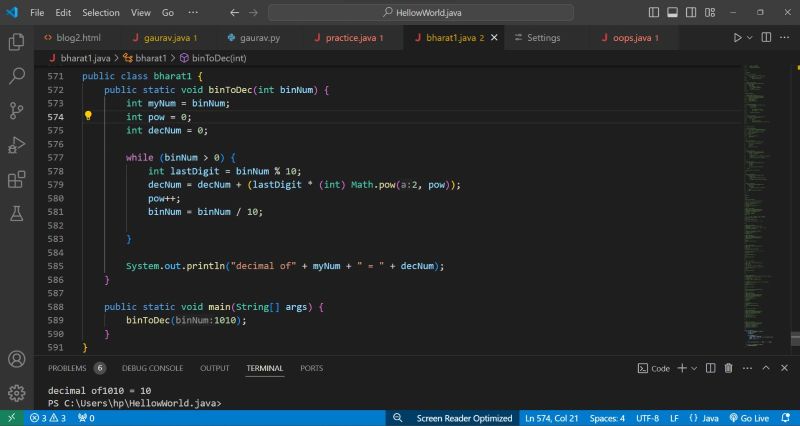Change line ending via LF
This screenshot has height=426, width=800.
[674, 418]
